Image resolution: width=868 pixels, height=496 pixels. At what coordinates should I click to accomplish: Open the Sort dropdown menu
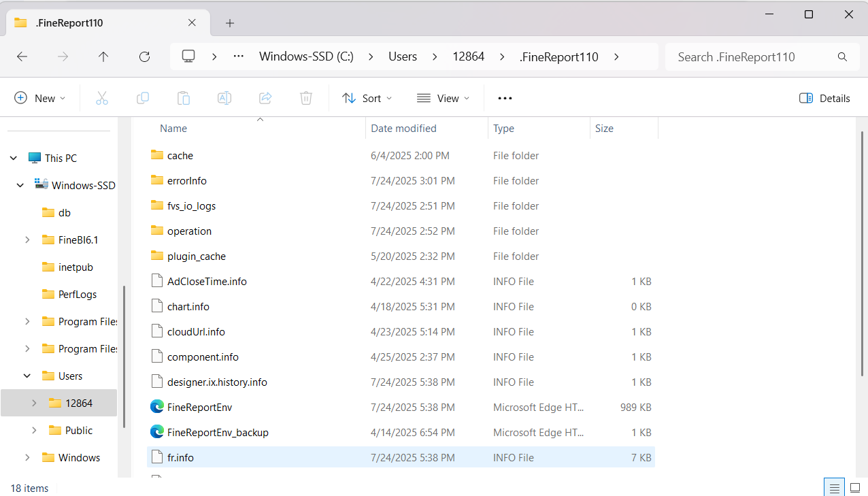tap(367, 98)
